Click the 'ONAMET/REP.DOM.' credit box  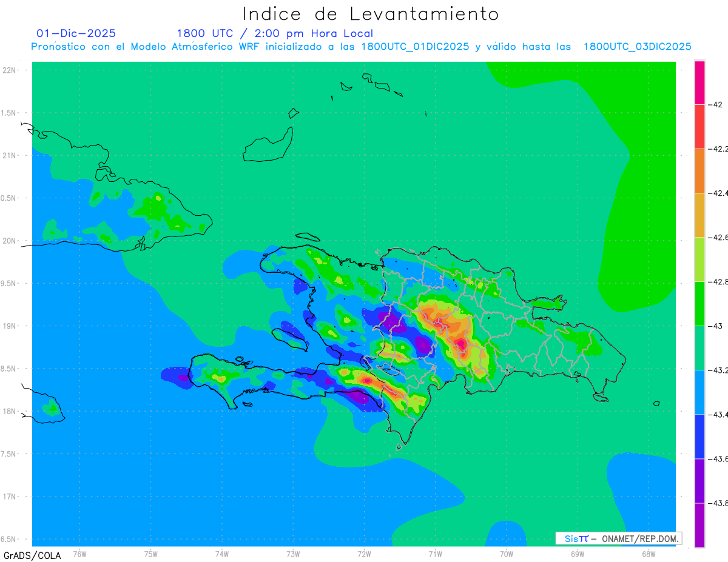click(618, 538)
